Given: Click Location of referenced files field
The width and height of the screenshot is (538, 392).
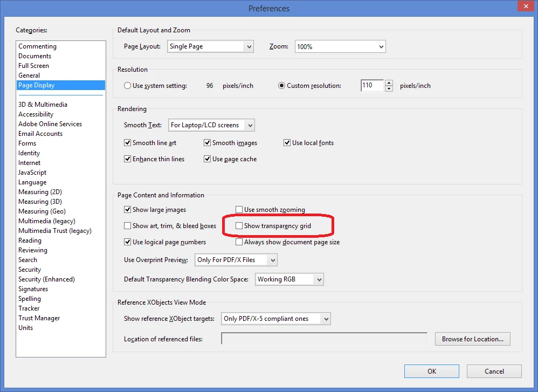Looking at the screenshot, I should click(325, 339).
